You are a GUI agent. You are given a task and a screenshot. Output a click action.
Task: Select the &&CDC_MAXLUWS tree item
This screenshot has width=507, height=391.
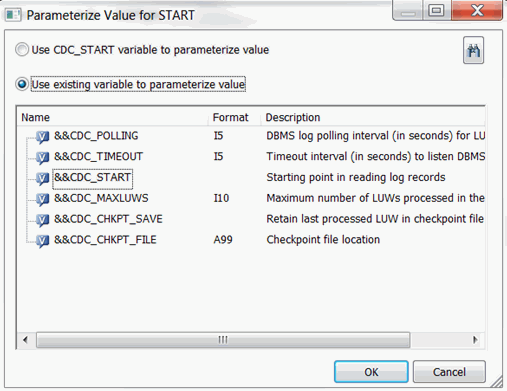pos(101,198)
